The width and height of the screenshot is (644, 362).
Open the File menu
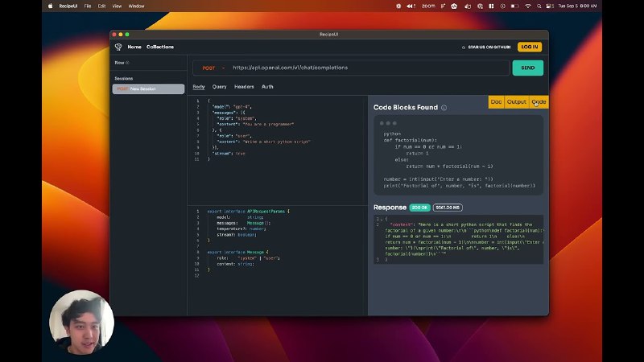[x=88, y=6]
